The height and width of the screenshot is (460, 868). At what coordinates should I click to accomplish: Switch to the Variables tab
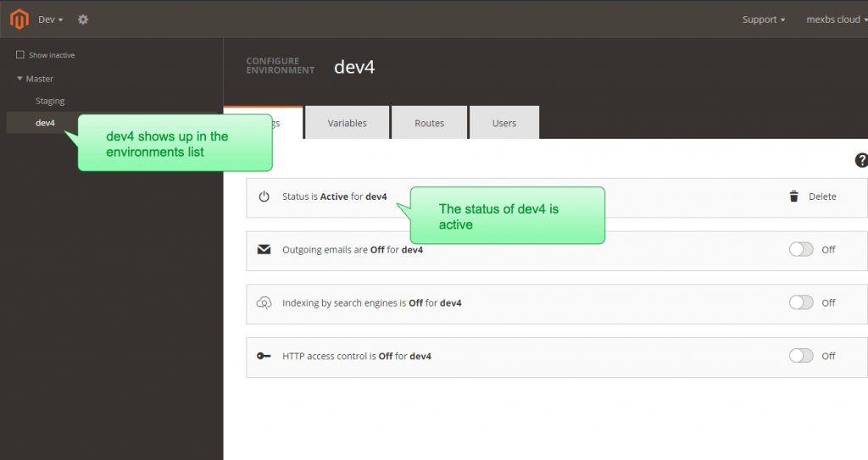click(347, 123)
